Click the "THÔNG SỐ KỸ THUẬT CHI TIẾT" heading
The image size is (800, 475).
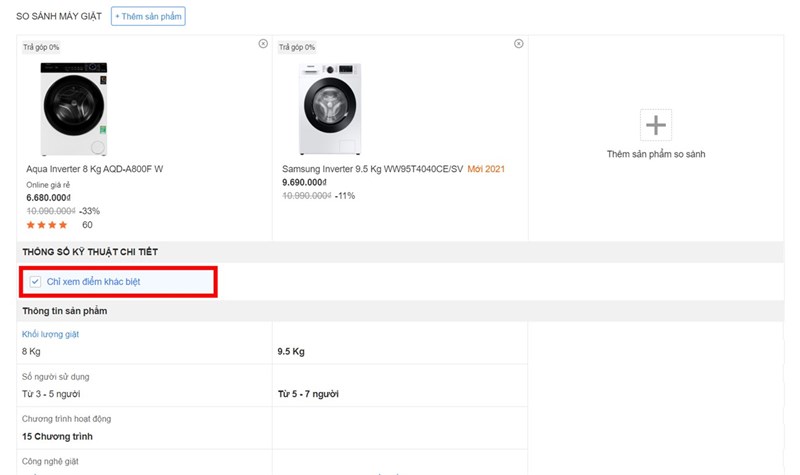(x=90, y=252)
